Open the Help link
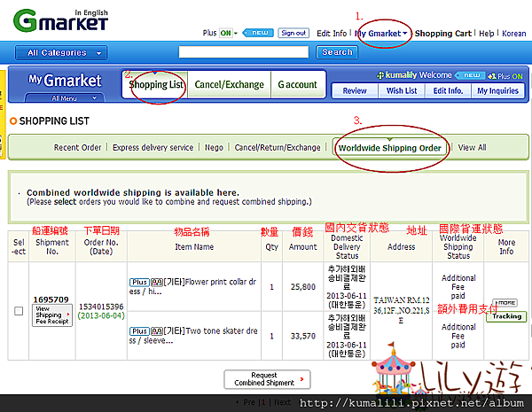This screenshot has width=532, height=412. click(486, 34)
